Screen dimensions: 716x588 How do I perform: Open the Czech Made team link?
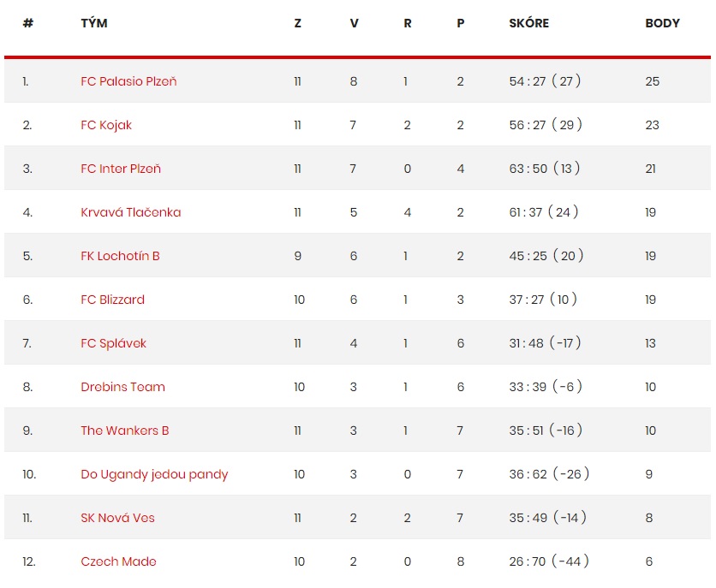click(119, 561)
